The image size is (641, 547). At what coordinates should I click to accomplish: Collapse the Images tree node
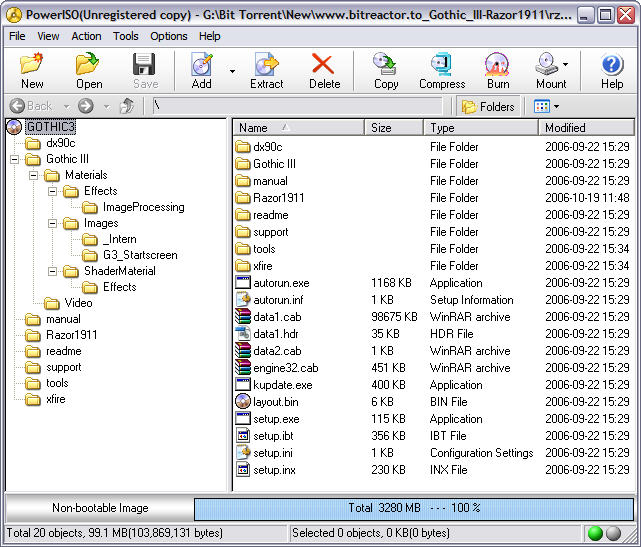(x=52, y=223)
